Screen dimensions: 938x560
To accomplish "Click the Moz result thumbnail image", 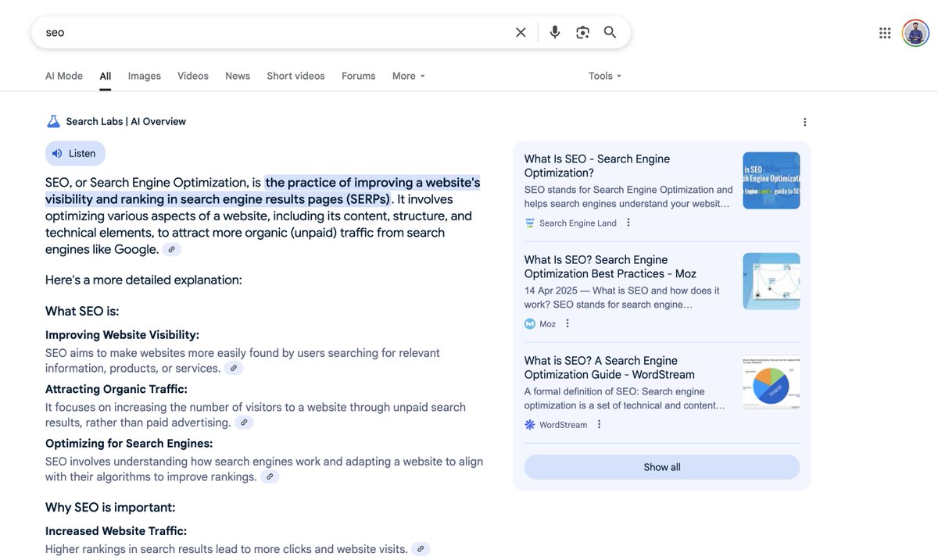I will coord(771,280).
